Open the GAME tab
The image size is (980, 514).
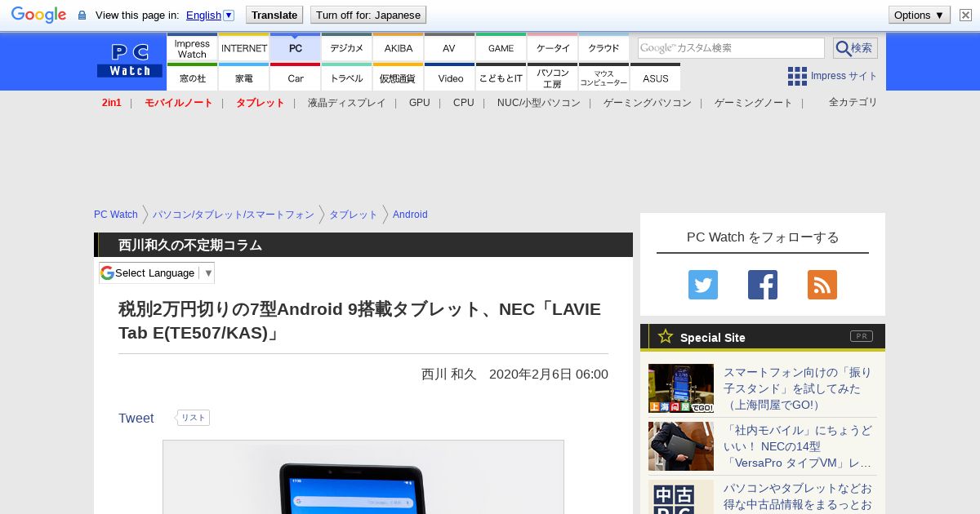point(501,48)
